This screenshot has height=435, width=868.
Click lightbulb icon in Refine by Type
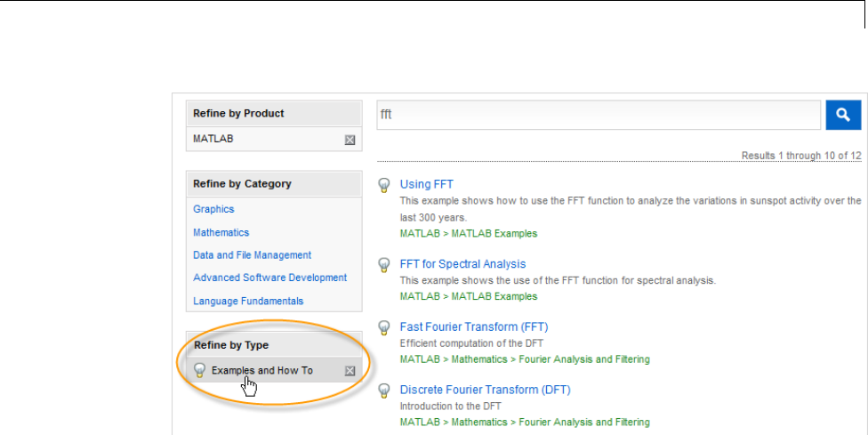(200, 370)
